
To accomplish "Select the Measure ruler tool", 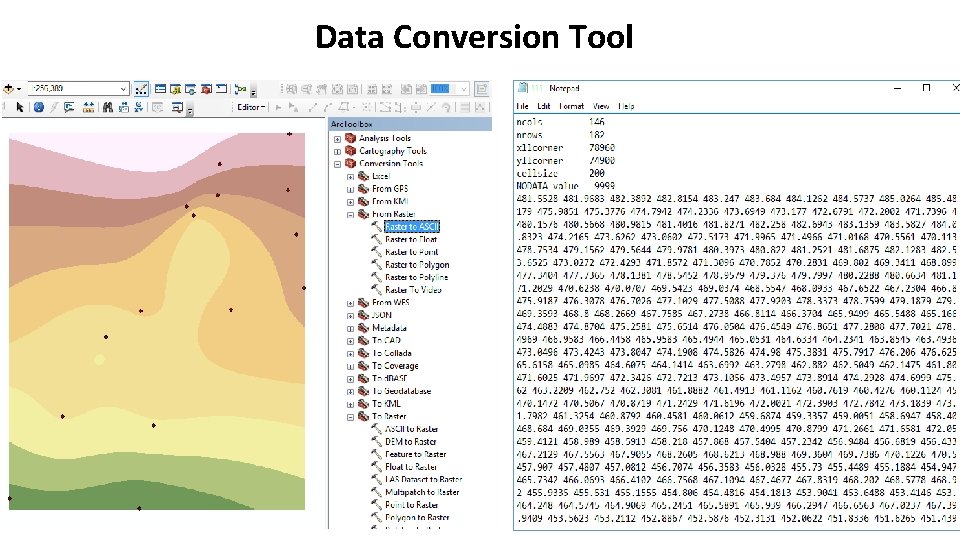I will 88,108.
